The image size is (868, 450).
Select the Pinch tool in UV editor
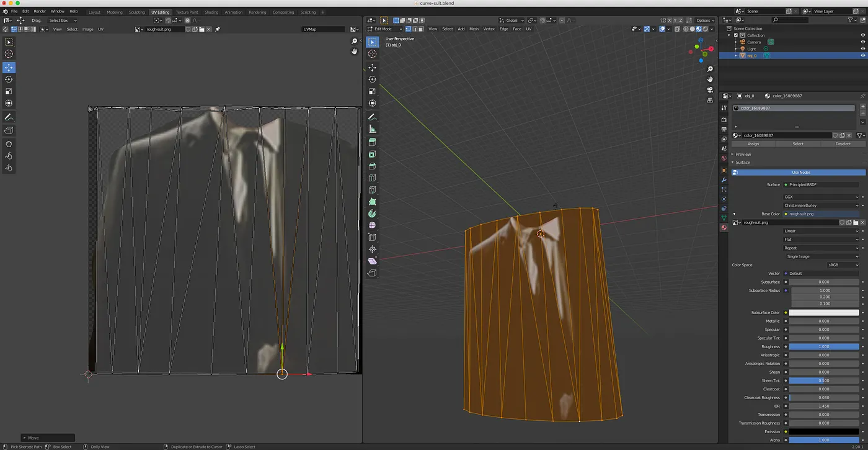tap(9, 168)
